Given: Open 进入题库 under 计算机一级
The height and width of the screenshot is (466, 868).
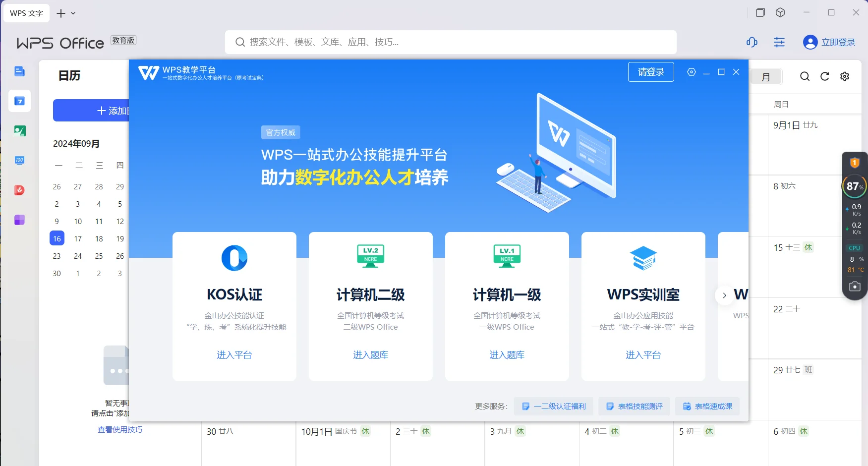Looking at the screenshot, I should 507,355.
